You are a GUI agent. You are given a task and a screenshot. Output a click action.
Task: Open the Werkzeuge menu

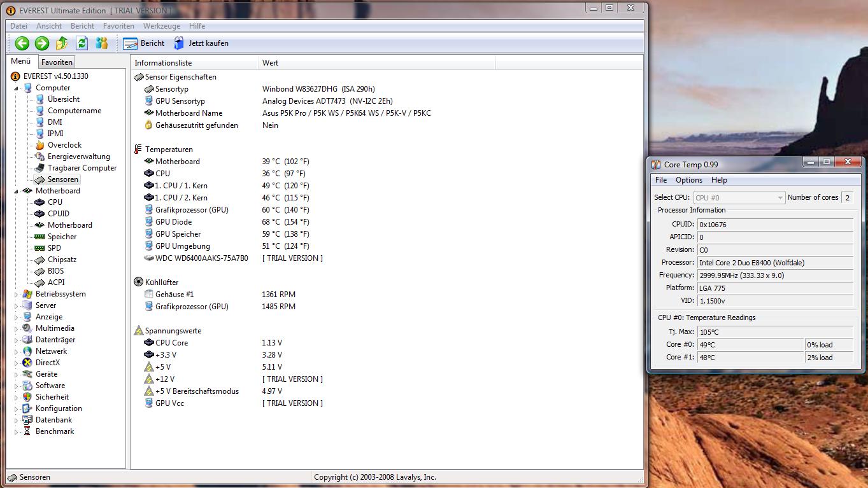161,26
